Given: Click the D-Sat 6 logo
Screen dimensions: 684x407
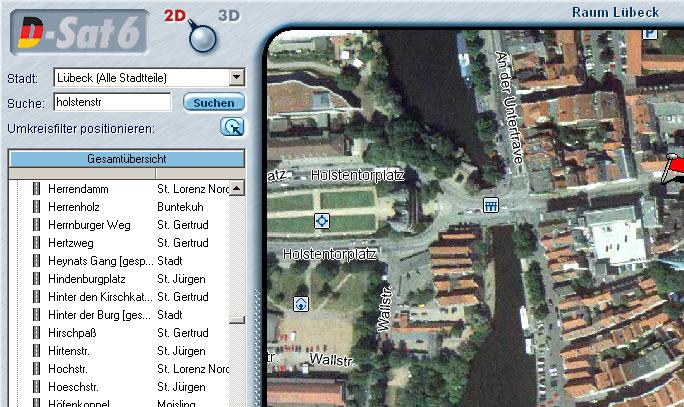Looking at the screenshot, I should click(x=80, y=33).
